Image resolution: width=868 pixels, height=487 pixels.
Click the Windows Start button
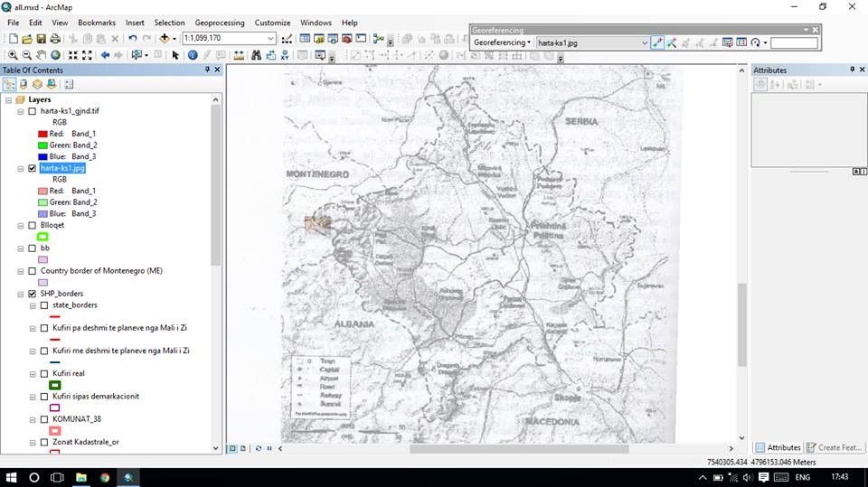click(x=12, y=476)
